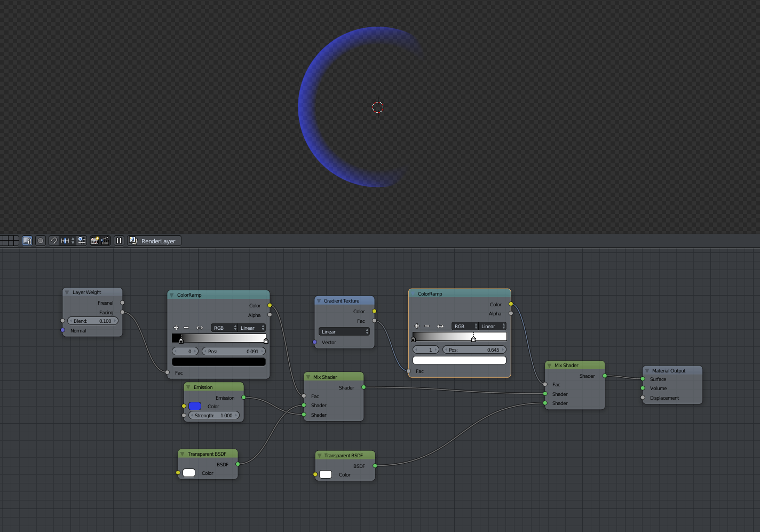Click the left Transparent BSDF white color swatch
760x532 pixels.
click(x=189, y=473)
